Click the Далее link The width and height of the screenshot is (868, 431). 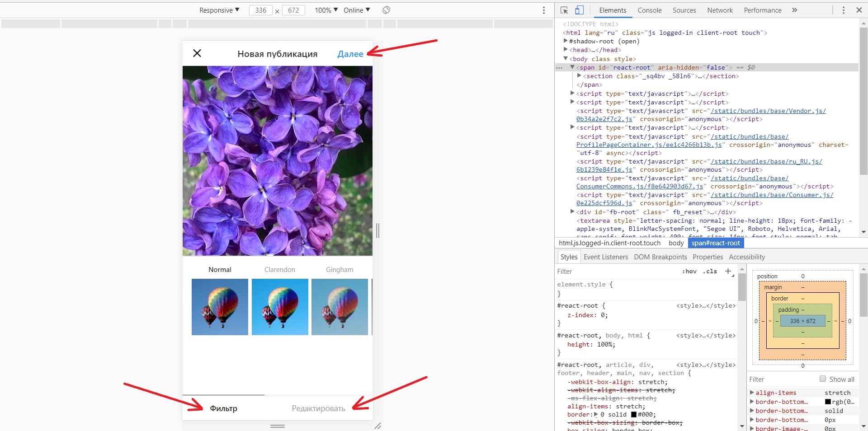(x=350, y=54)
